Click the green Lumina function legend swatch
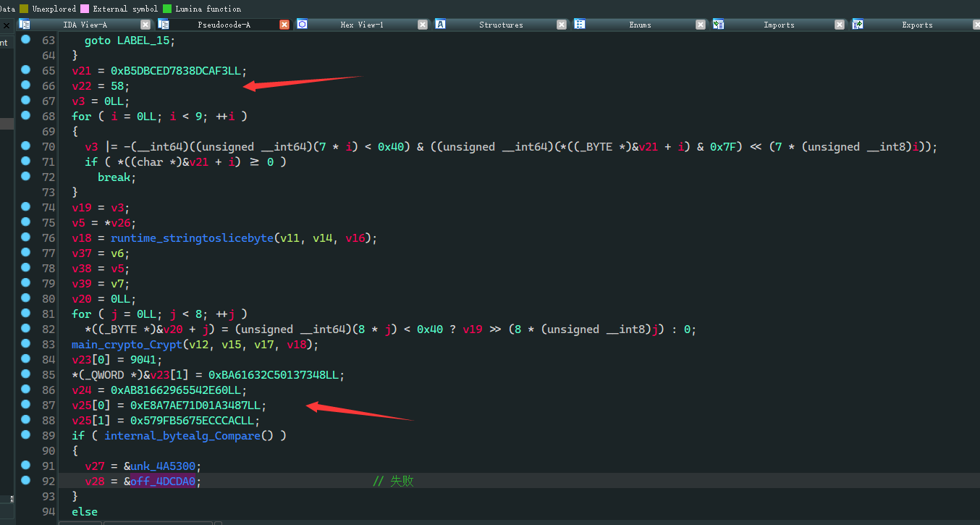This screenshot has width=980, height=525. (x=168, y=9)
